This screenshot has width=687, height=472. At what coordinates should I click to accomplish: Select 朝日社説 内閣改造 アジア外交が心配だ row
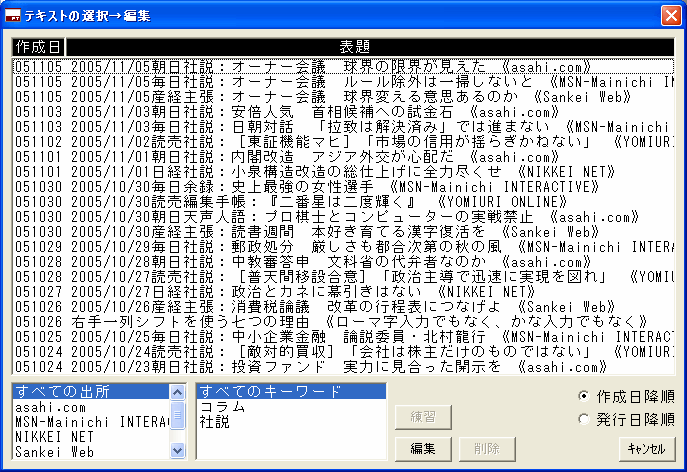[344, 157]
